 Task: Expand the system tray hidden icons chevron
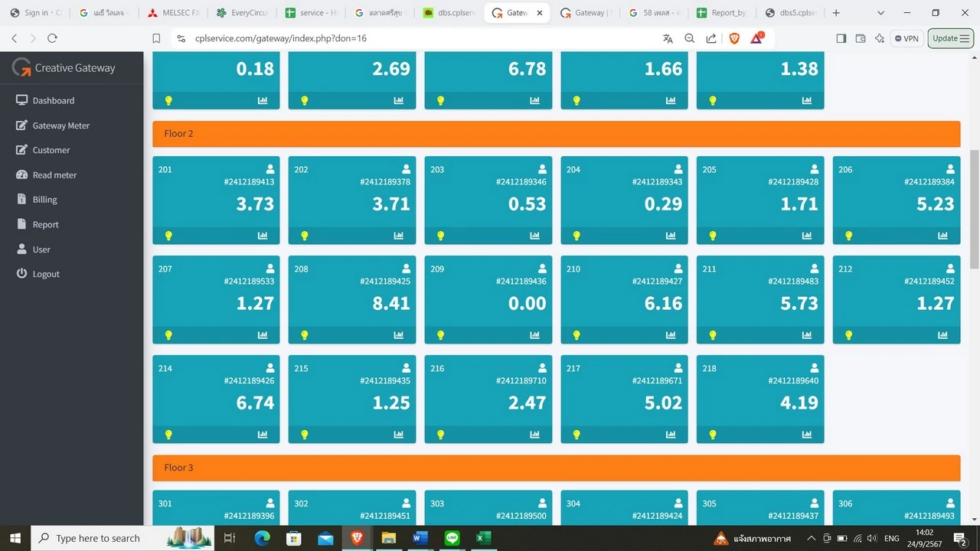point(812,538)
